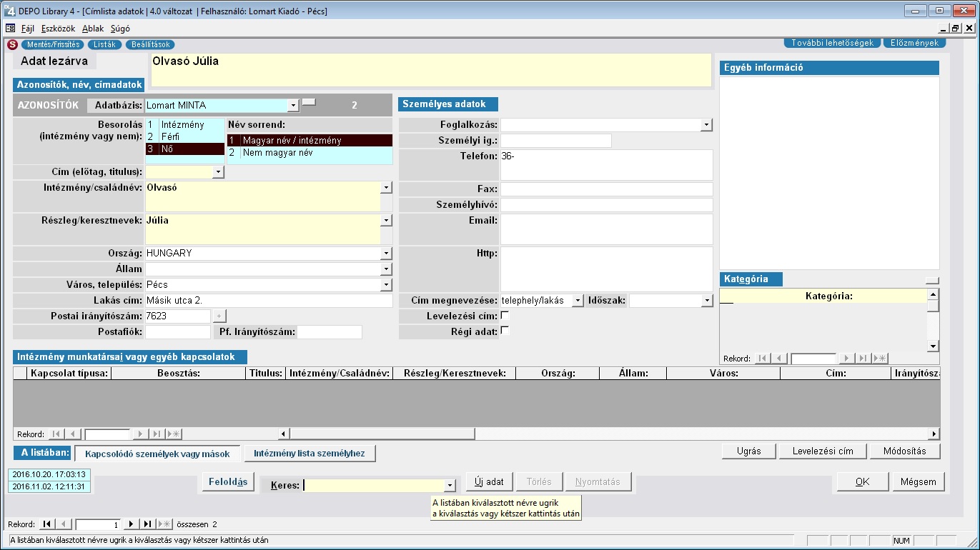Go to next record in bottom status navigator
Image resolution: width=980 pixels, height=550 pixels.
[x=132, y=524]
